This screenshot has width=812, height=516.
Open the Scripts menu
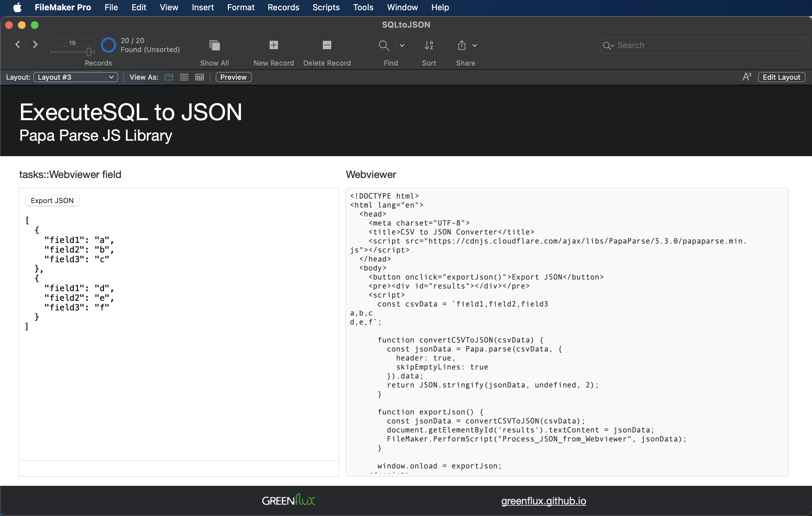pyautogui.click(x=326, y=7)
